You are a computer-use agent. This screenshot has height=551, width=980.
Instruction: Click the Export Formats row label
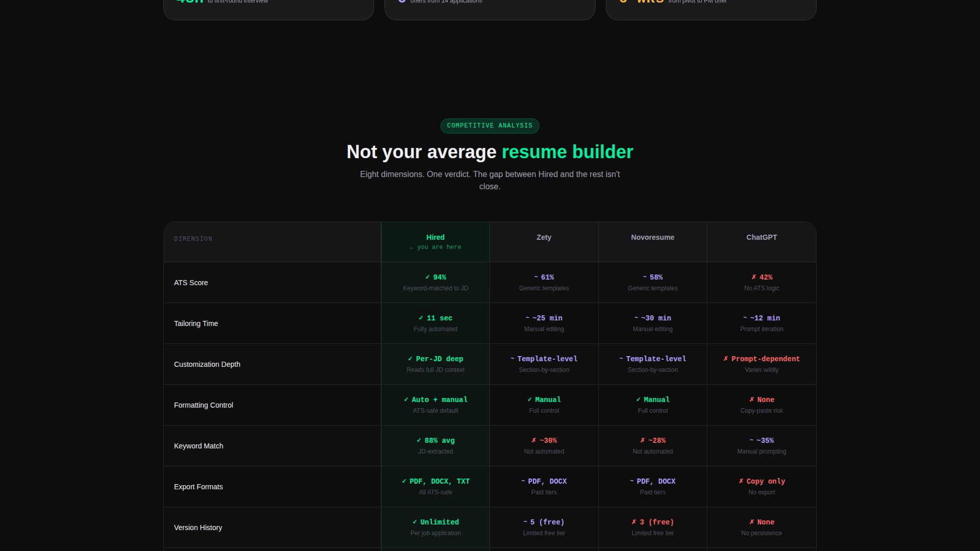(x=199, y=487)
